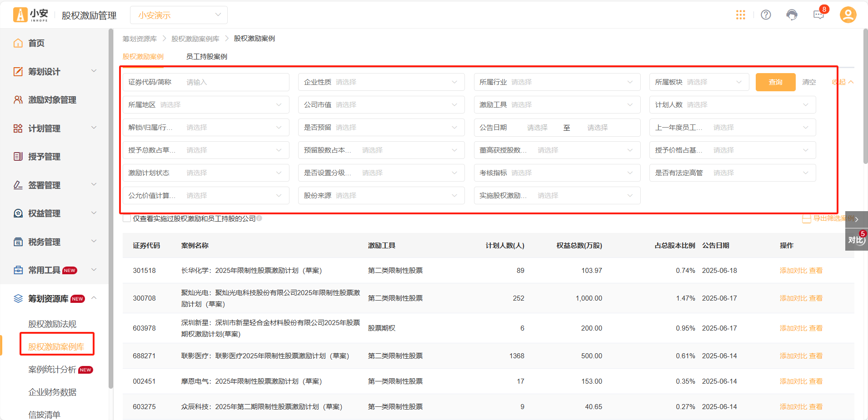The image size is (868, 420).
Task: Click the customer service headset icon
Action: pos(792,15)
